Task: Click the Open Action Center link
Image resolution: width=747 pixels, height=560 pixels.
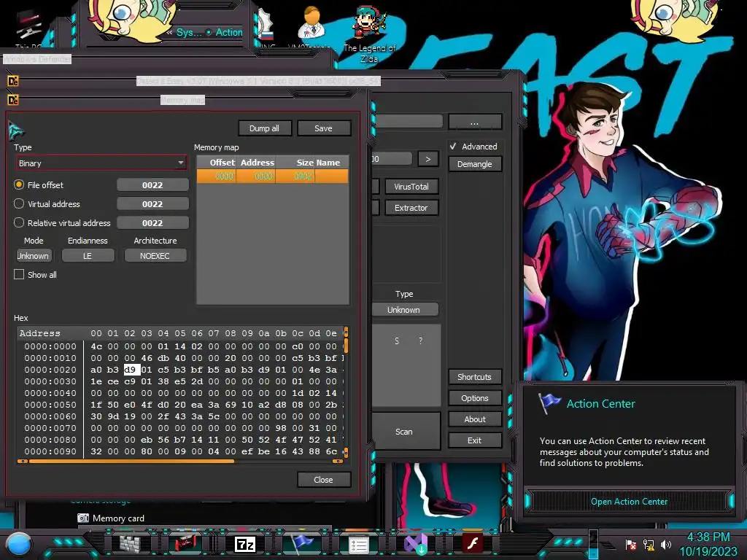Action: tap(630, 502)
